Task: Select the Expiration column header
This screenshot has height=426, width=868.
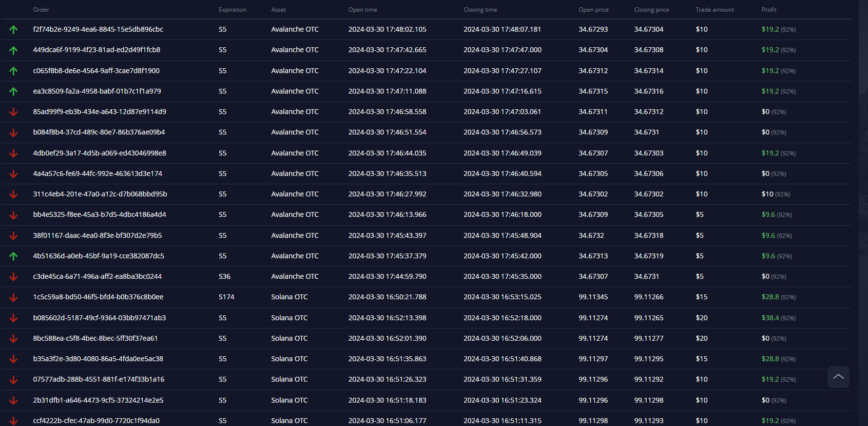Action: (232, 10)
